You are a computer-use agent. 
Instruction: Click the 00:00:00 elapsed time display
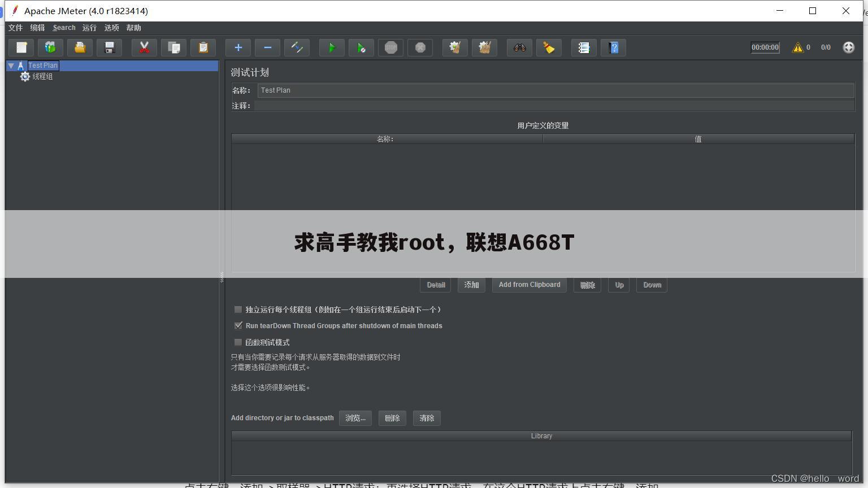pyautogui.click(x=765, y=47)
